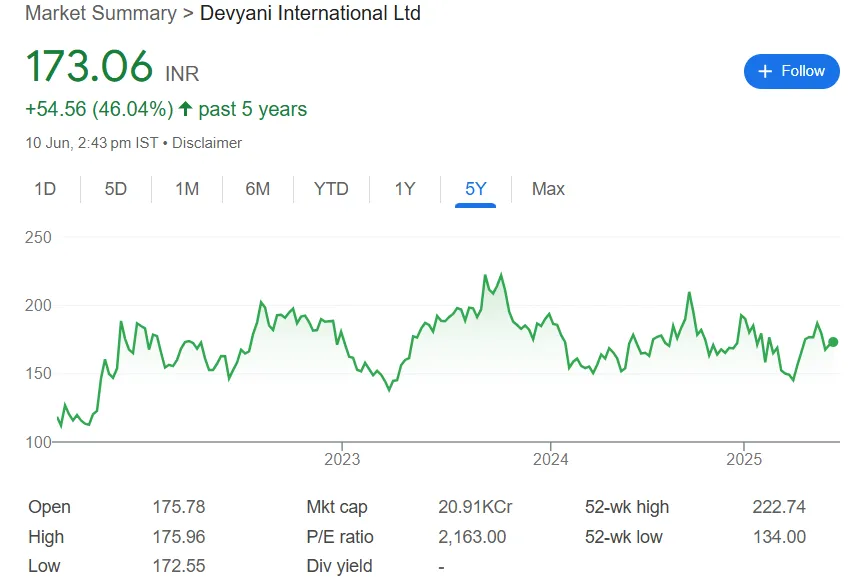
Task: Select the 1D time range tab
Action: point(45,189)
